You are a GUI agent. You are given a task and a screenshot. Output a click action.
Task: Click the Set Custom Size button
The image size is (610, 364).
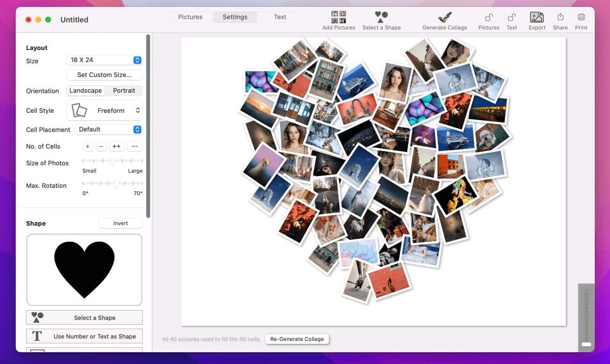[x=104, y=75]
